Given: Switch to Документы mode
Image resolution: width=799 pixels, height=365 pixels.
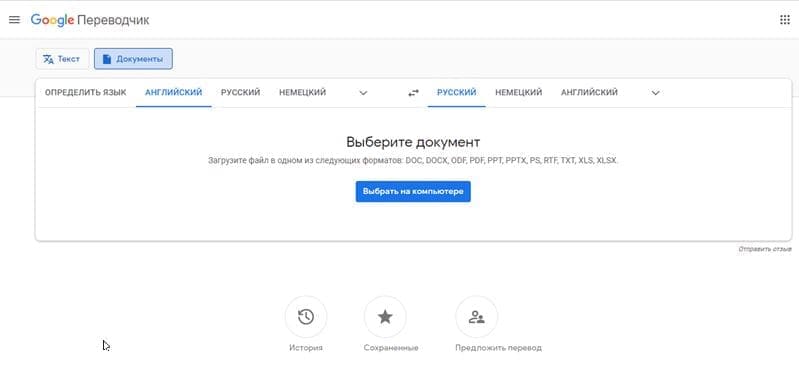Looking at the screenshot, I should coord(133,59).
